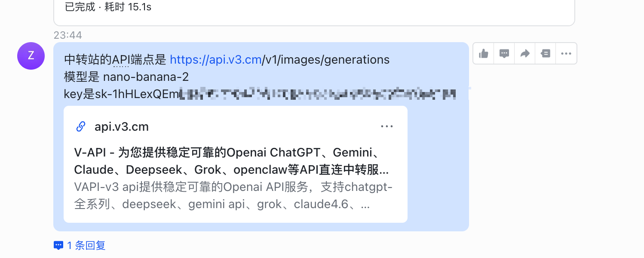The image size is (644, 258).
Task: Reply to the message using speech bubble icon
Action: (x=504, y=54)
